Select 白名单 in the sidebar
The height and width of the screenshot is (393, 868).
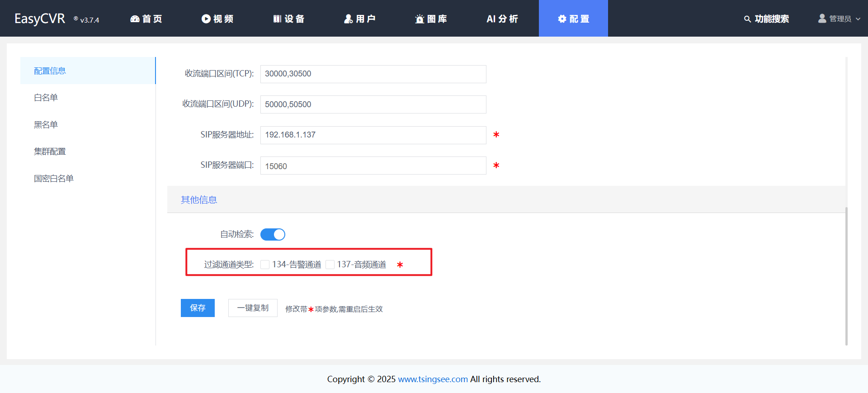(46, 98)
